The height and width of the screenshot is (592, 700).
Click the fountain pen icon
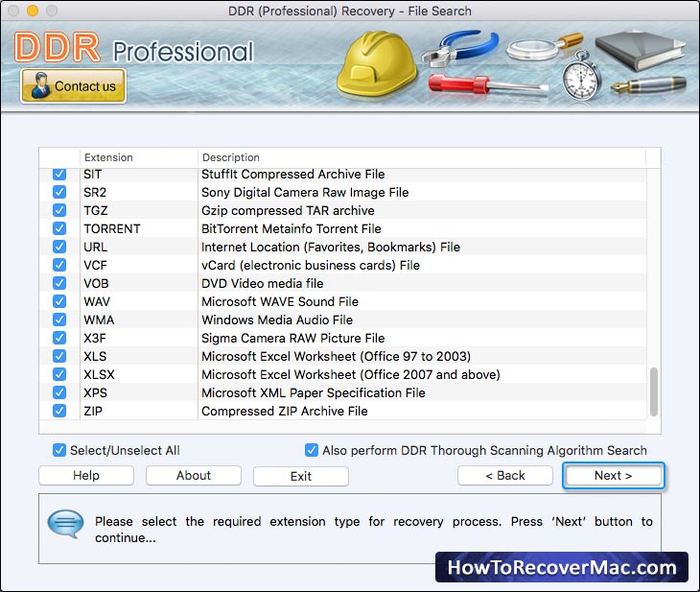pyautogui.click(x=648, y=84)
